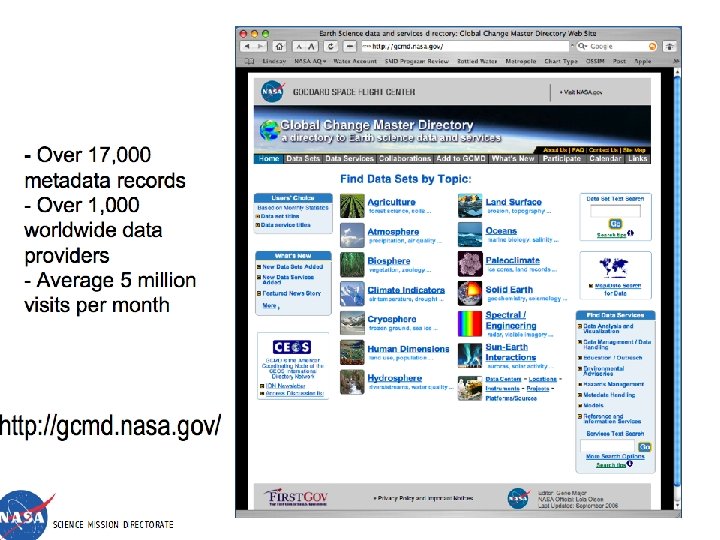
Task: Open bookmarks book icon in bookmarks bar
Action: [249, 61]
